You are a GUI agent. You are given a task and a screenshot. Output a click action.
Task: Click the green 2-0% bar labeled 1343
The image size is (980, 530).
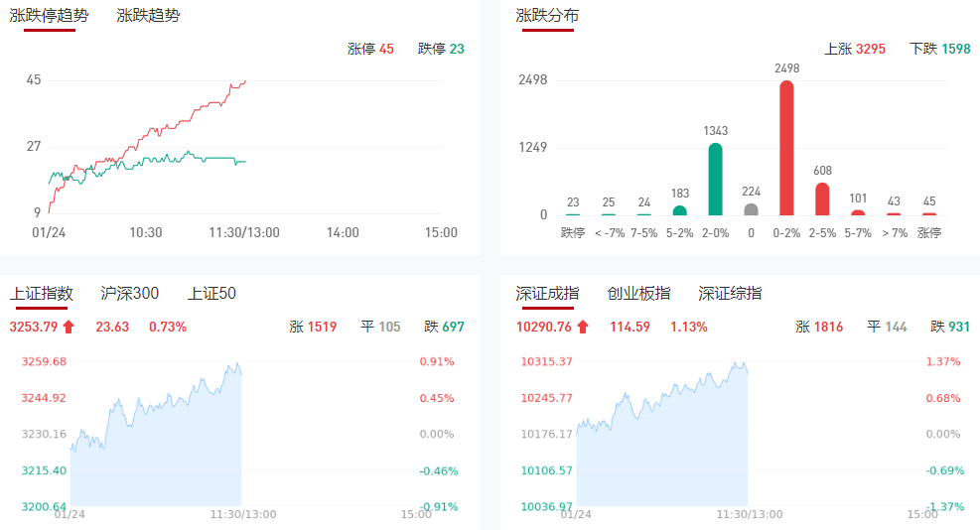(x=715, y=180)
